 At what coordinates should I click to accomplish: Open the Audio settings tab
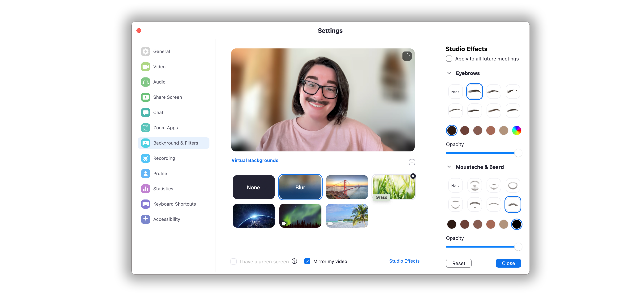click(159, 82)
